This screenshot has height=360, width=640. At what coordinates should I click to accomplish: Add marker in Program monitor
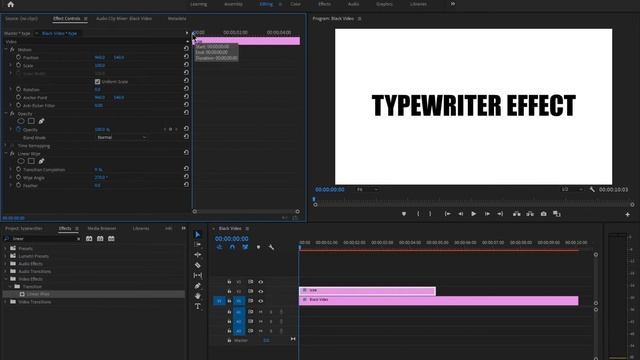404,214
